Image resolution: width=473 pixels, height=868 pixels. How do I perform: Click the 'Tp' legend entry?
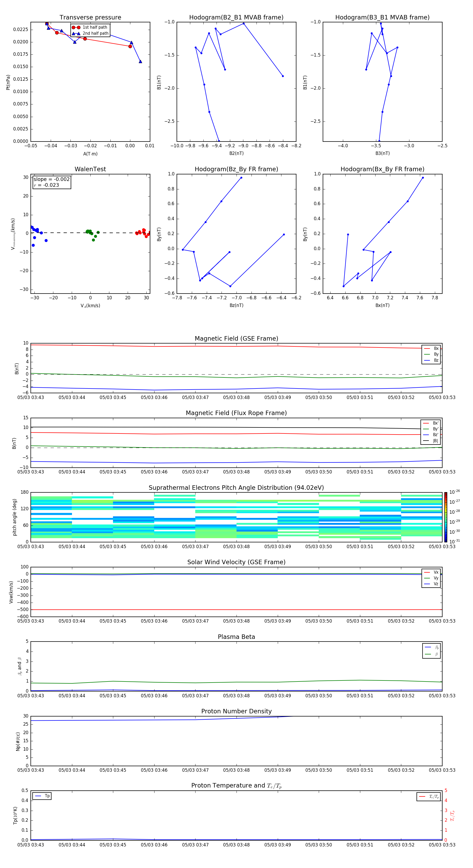point(42,796)
